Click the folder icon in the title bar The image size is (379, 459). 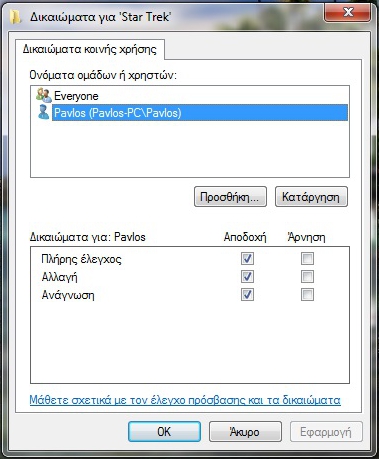click(15, 17)
